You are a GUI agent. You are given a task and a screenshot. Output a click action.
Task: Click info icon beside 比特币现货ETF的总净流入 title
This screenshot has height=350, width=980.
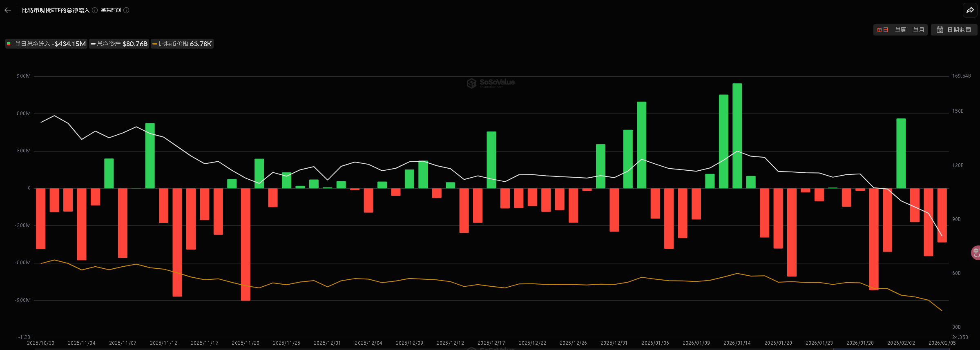[x=95, y=10]
